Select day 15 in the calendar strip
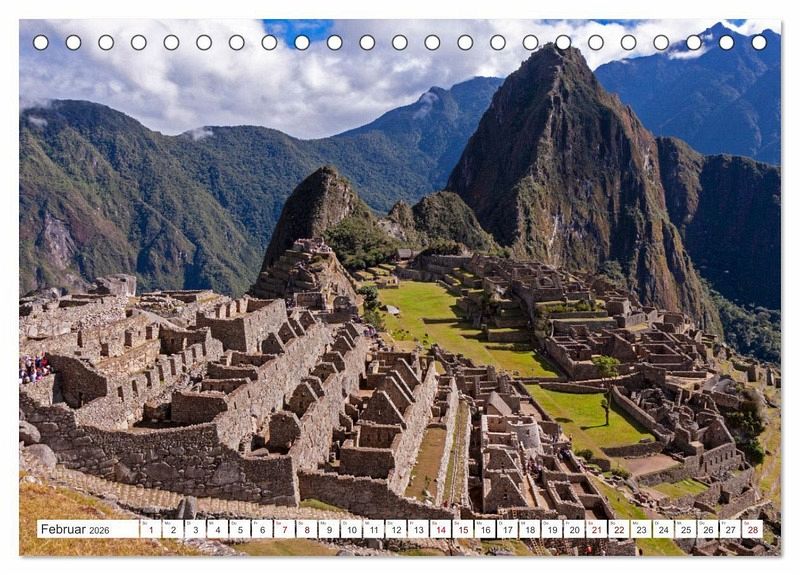Viewport: 800px width, 575px height. pyautogui.click(x=463, y=529)
